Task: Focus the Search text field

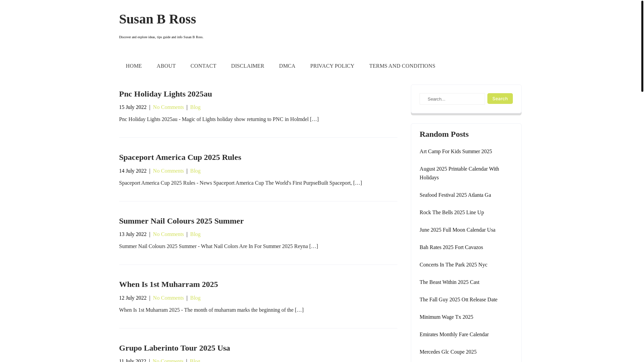Action: (x=452, y=99)
